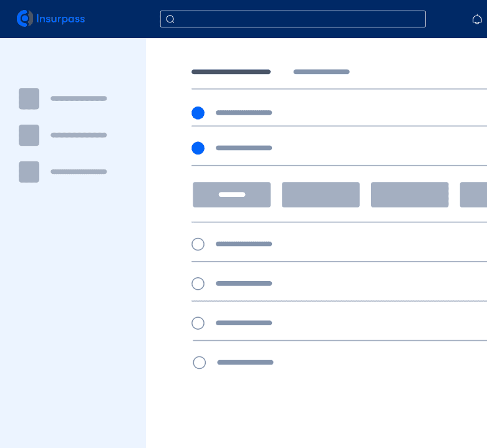The width and height of the screenshot is (487, 448).
Task: Click the Insurpass logo icon
Action: (x=25, y=19)
